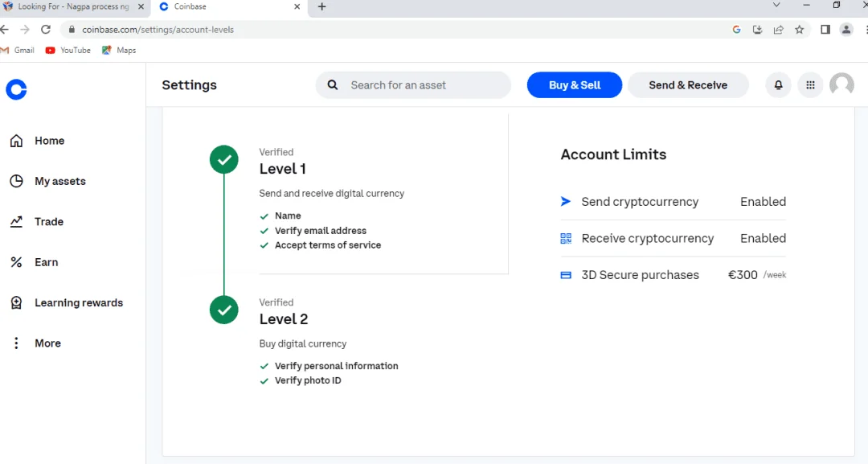Click the site lock icon

(x=72, y=29)
